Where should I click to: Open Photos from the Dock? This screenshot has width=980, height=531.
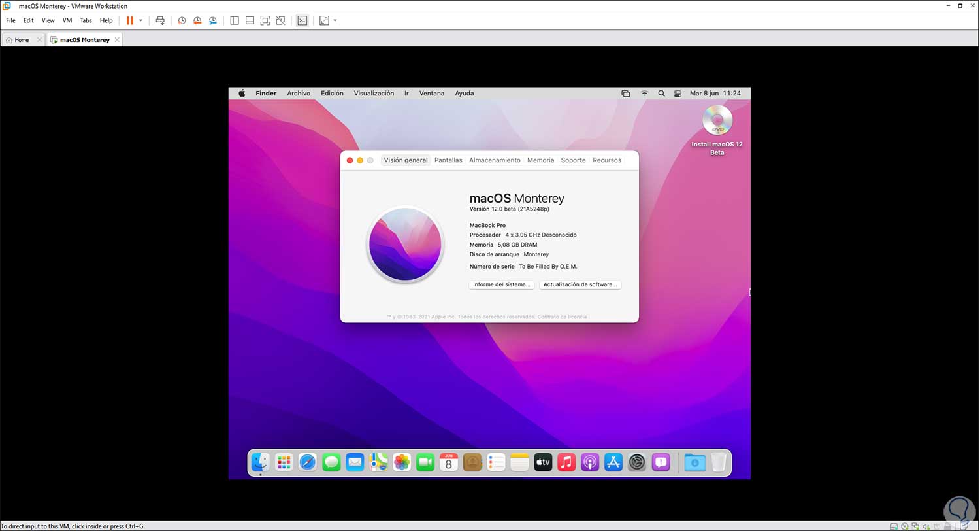point(402,462)
